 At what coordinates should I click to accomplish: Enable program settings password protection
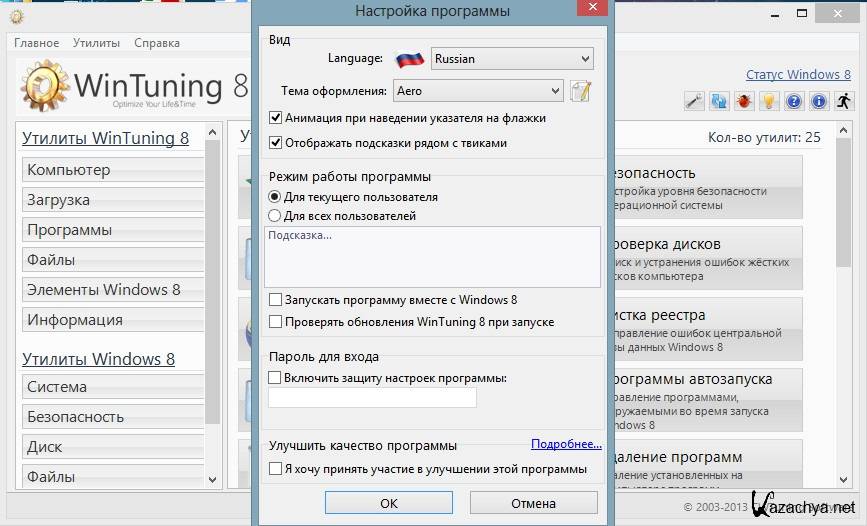(x=276, y=378)
